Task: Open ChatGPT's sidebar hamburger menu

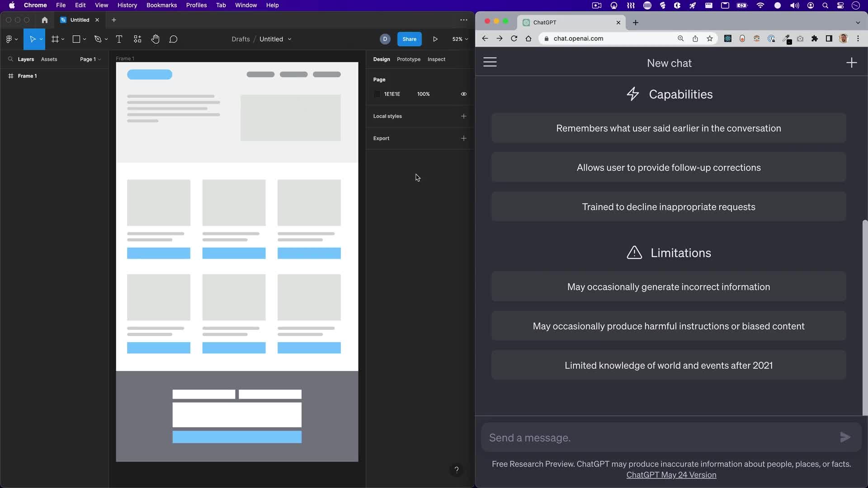Action: click(490, 62)
